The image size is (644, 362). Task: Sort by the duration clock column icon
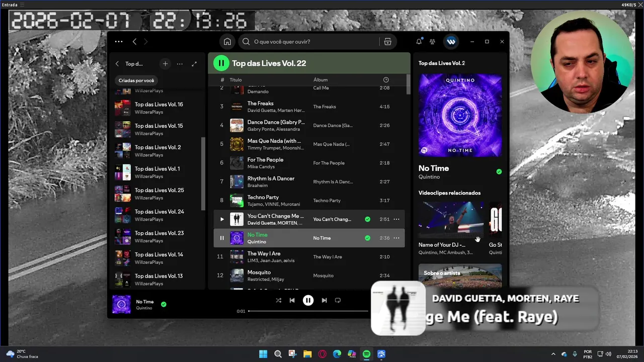(386, 80)
